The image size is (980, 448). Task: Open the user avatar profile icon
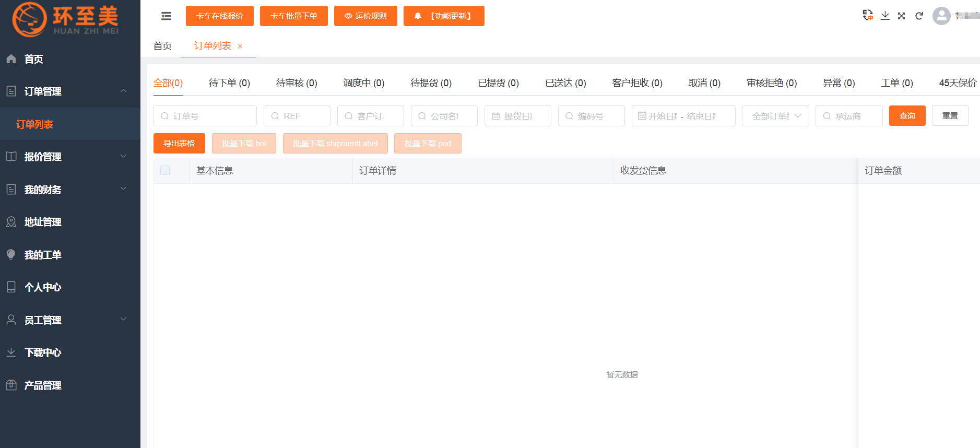941,16
